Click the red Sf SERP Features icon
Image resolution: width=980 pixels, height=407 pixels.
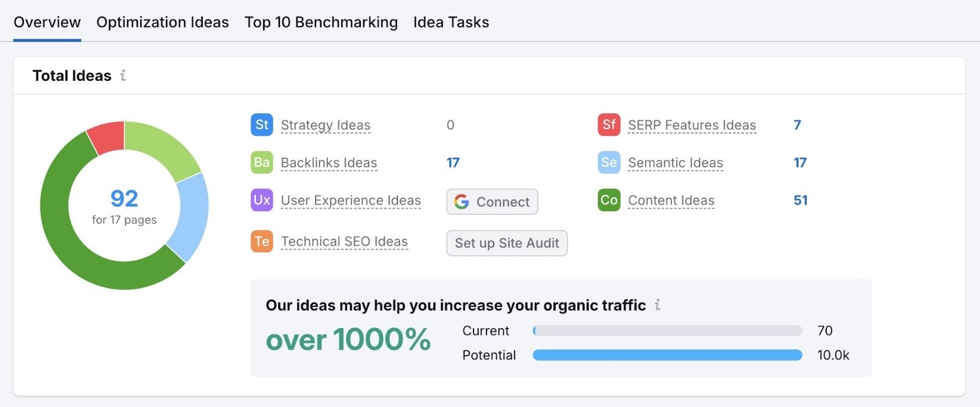tap(609, 125)
